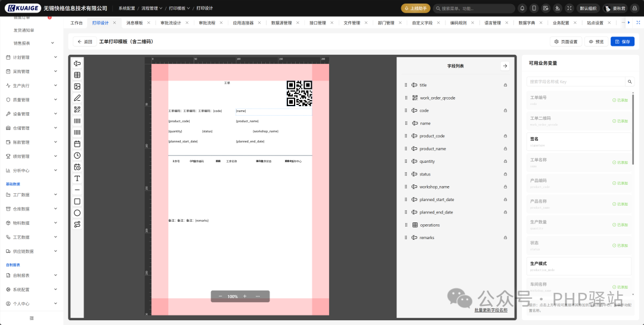
Task: Expand 生产执行 sidebar menu
Action: tap(32, 85)
